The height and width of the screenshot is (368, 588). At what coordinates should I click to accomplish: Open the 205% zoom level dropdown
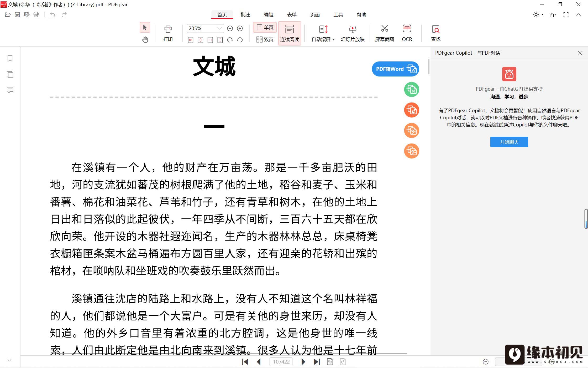click(x=219, y=28)
